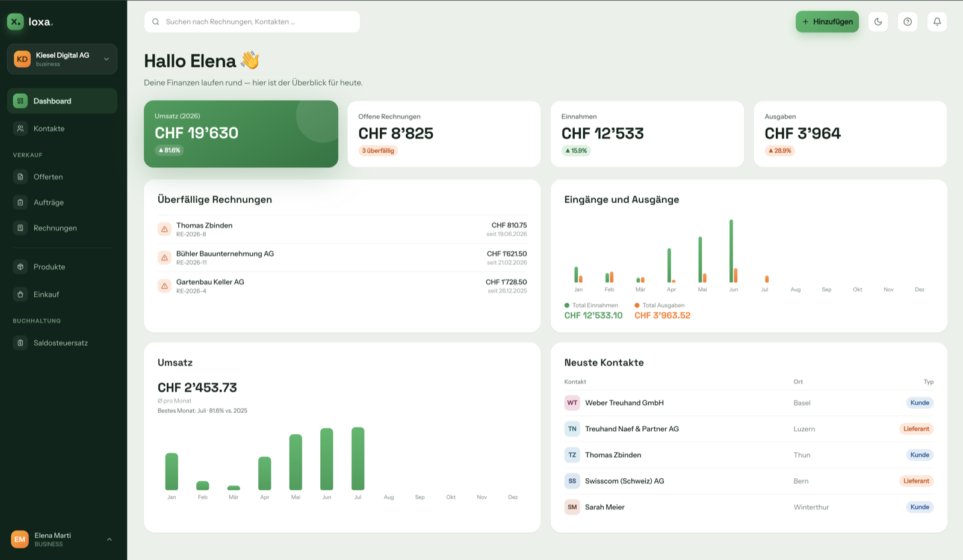Open the Dashboard menu item
This screenshot has width=963, height=560.
pos(62,101)
